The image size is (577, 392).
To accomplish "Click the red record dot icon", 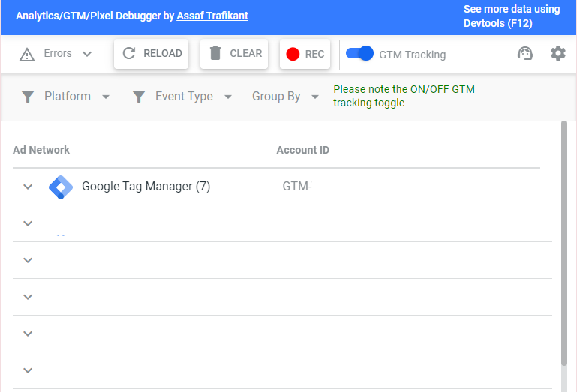I will 293,54.
